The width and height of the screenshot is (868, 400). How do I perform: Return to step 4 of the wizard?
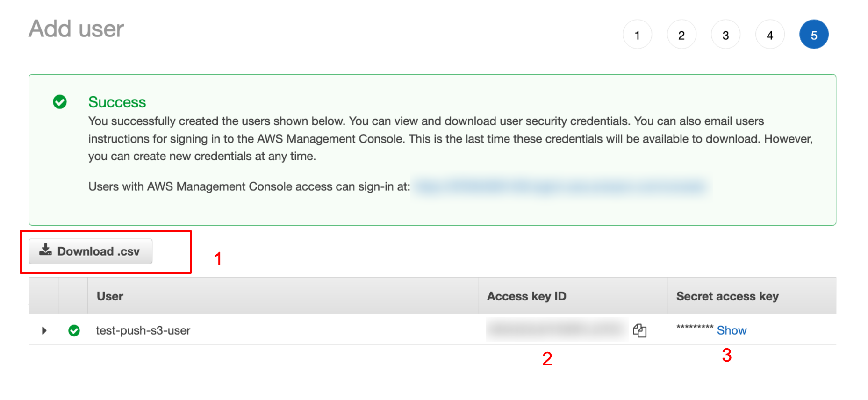(x=770, y=35)
